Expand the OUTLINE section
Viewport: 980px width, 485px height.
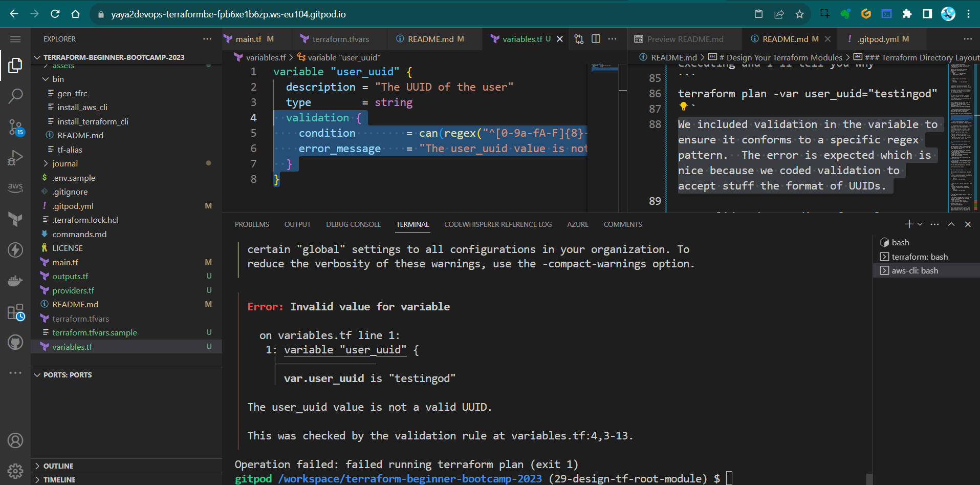pyautogui.click(x=58, y=466)
